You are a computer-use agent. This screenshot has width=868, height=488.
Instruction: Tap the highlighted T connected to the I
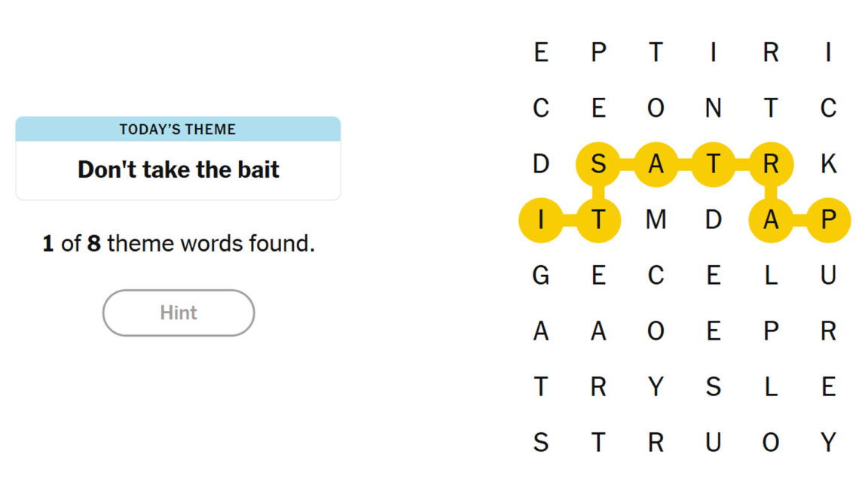coord(598,220)
